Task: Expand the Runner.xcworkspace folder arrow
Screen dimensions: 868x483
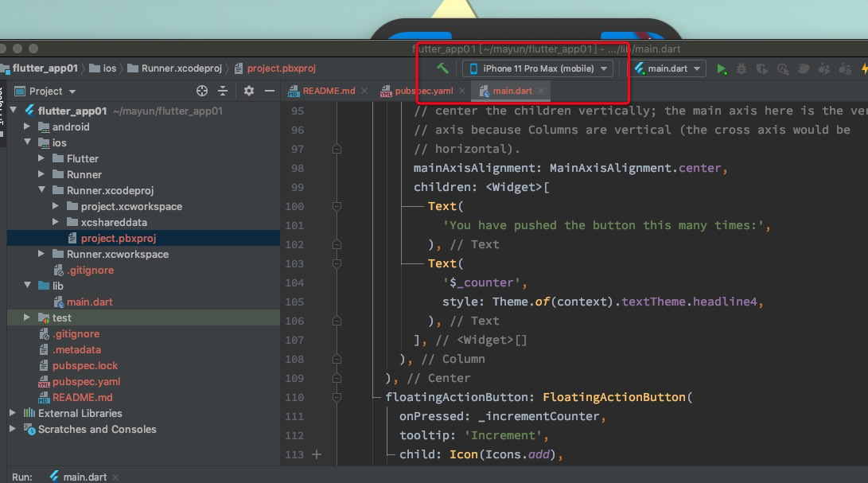Action: 41,253
